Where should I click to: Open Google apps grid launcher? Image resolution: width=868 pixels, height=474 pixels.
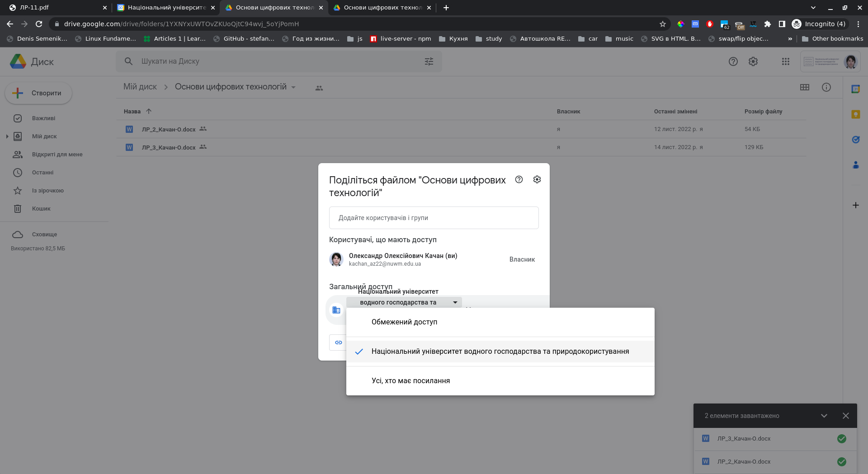(x=785, y=61)
